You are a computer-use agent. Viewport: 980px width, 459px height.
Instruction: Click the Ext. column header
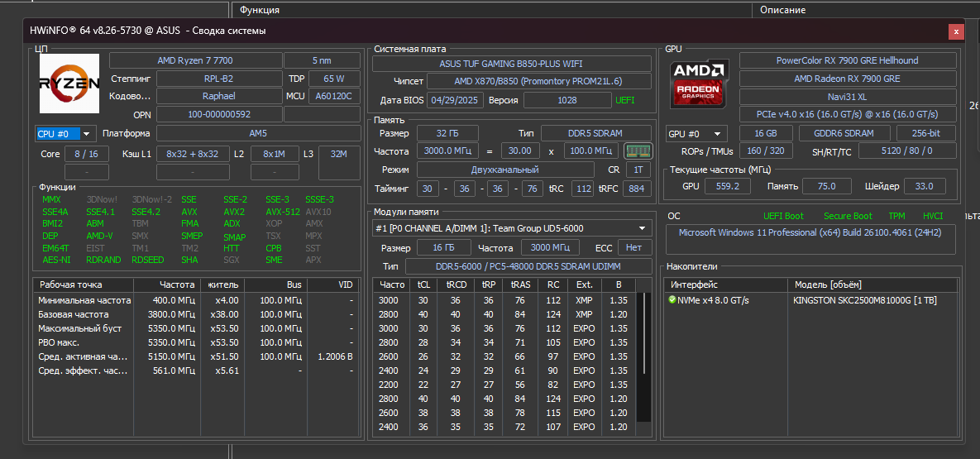click(585, 284)
